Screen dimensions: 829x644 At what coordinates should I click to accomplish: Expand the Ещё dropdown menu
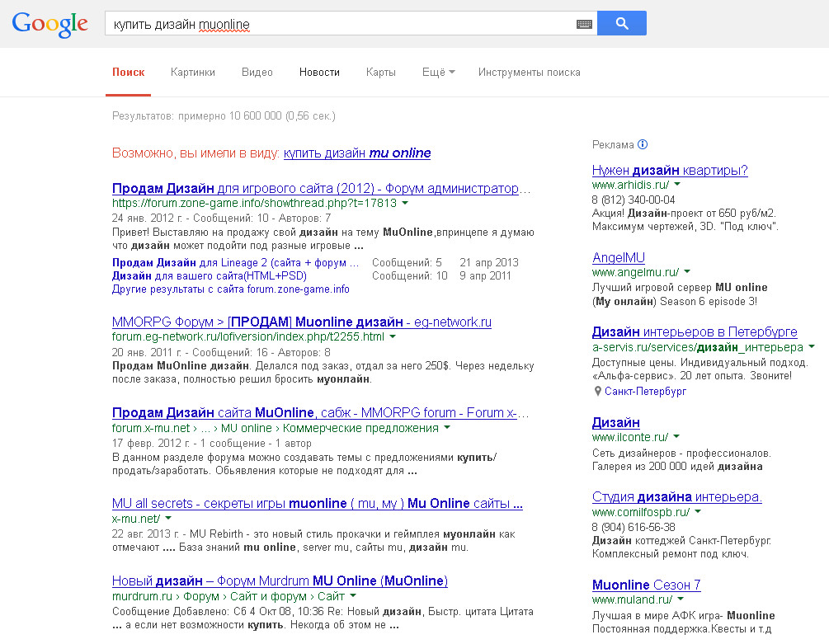coord(438,73)
